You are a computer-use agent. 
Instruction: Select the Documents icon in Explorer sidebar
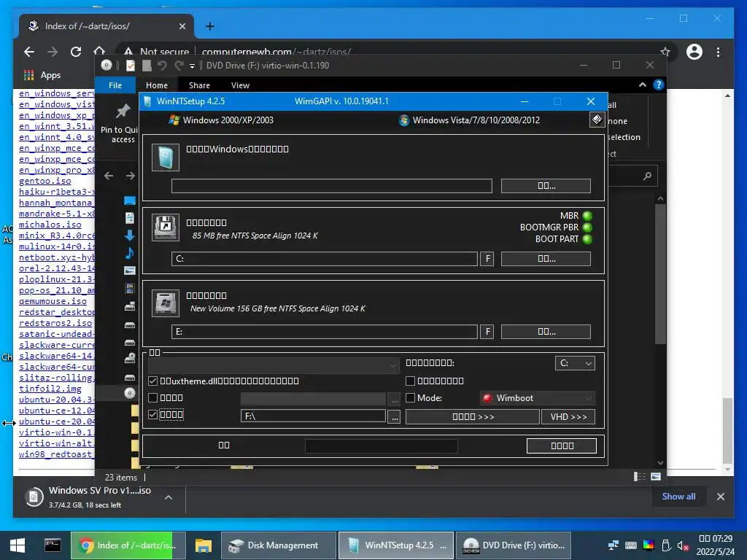[x=130, y=217]
